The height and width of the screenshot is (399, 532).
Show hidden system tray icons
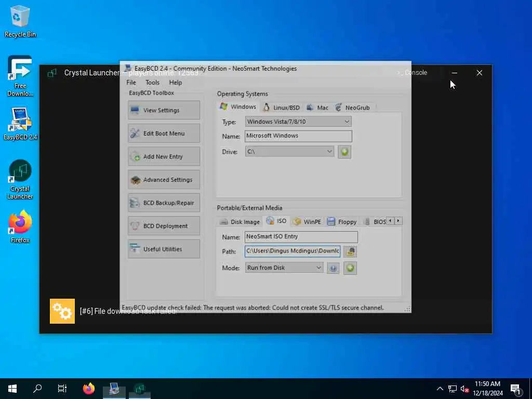click(x=440, y=389)
